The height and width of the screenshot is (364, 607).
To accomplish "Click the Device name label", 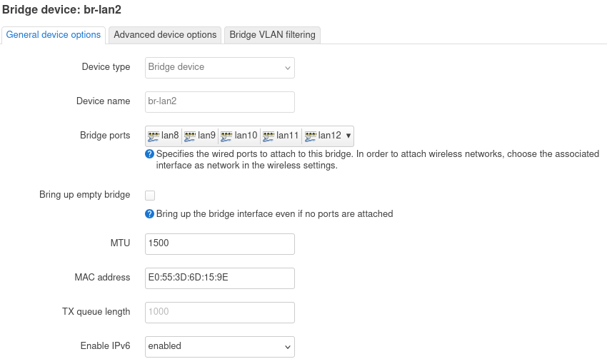I will [104, 101].
